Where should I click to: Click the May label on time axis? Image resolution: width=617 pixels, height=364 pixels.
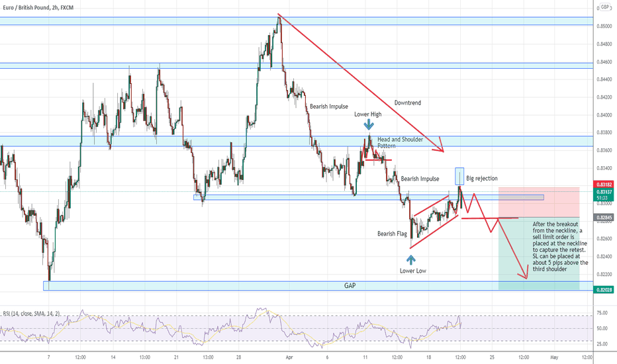coord(554,357)
